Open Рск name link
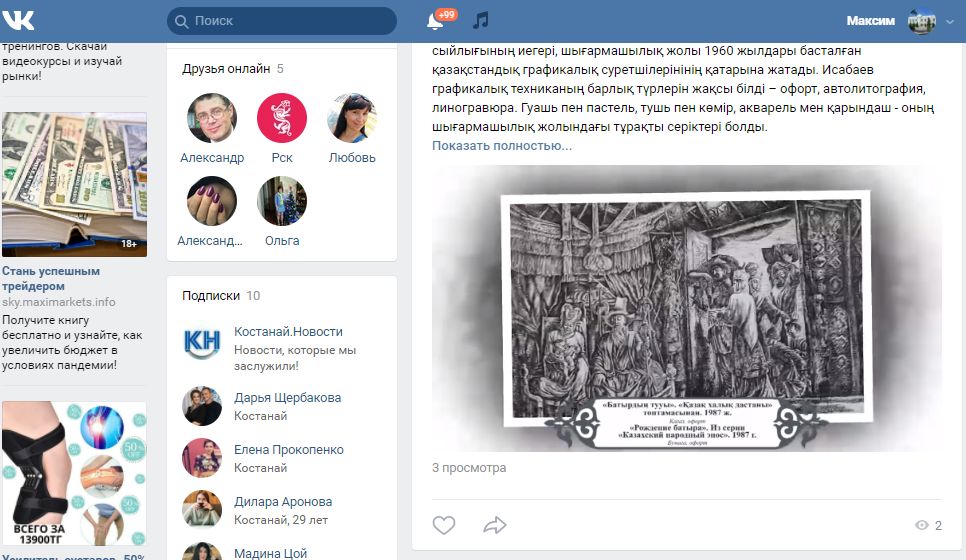This screenshot has height=560, width=966. [x=282, y=158]
